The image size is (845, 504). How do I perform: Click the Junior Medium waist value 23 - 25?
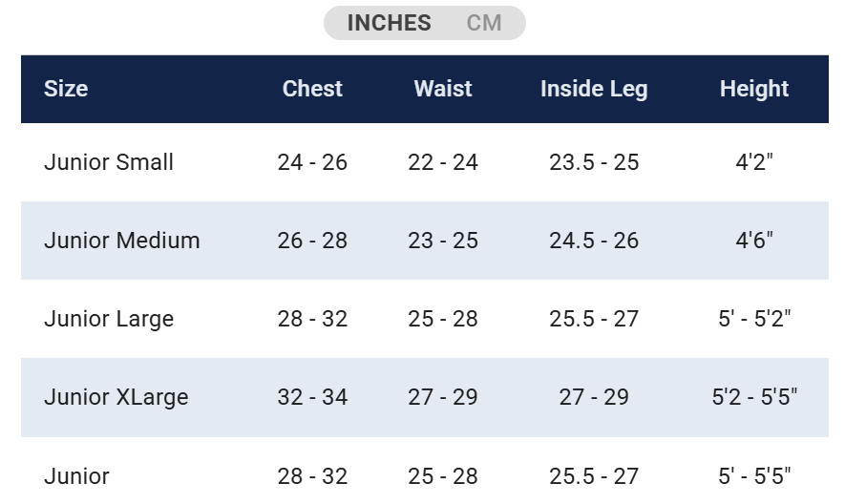[443, 241]
